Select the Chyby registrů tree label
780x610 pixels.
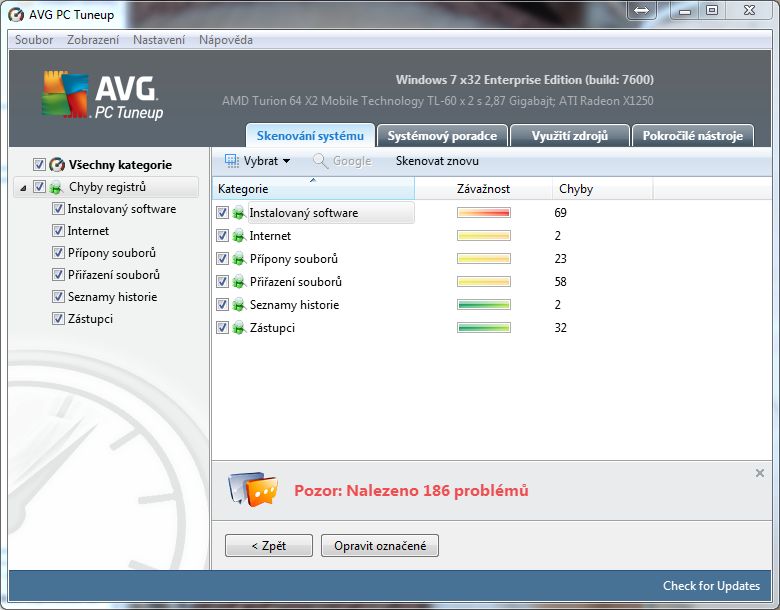click(x=107, y=187)
